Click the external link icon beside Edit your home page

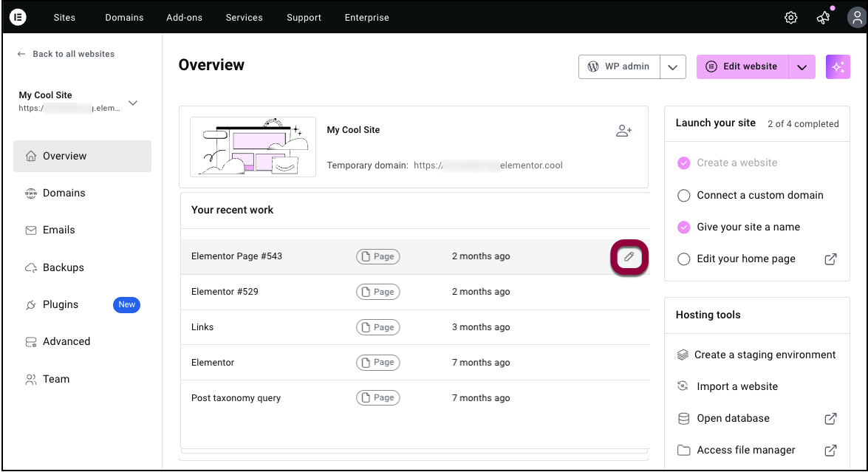pos(830,259)
